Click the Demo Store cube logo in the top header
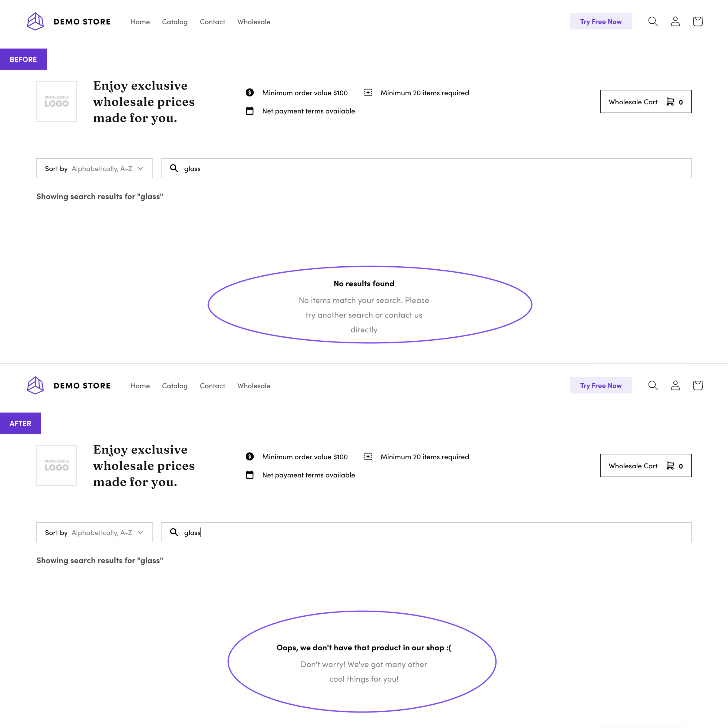The height and width of the screenshot is (728, 728). (35, 22)
